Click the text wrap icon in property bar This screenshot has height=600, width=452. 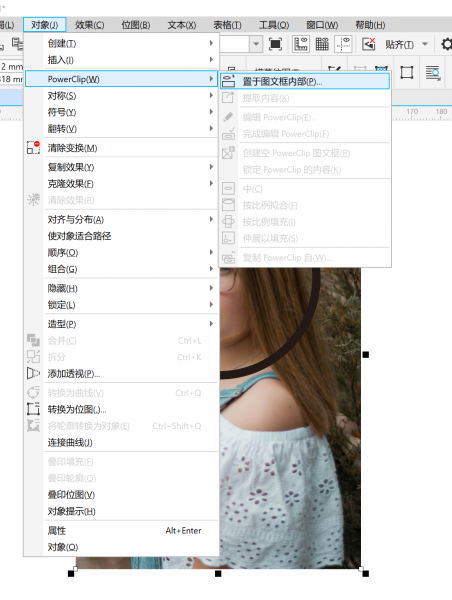tap(433, 73)
